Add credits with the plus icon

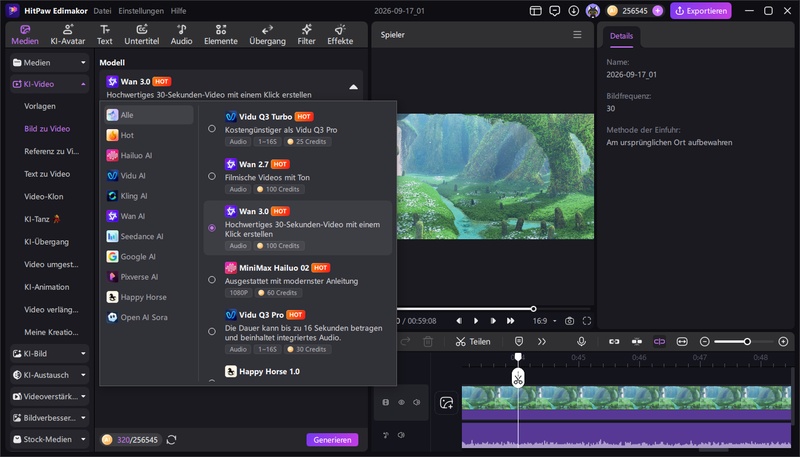pyautogui.click(x=658, y=11)
